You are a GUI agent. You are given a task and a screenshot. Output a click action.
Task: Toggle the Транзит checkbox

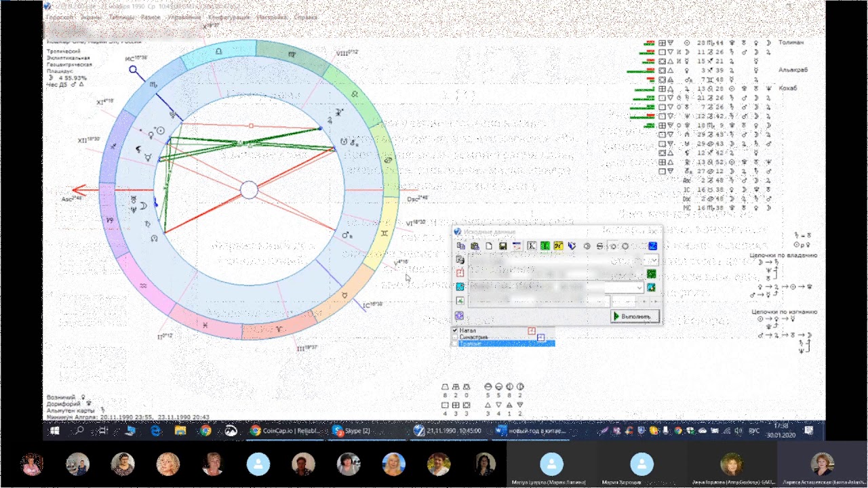coord(455,344)
